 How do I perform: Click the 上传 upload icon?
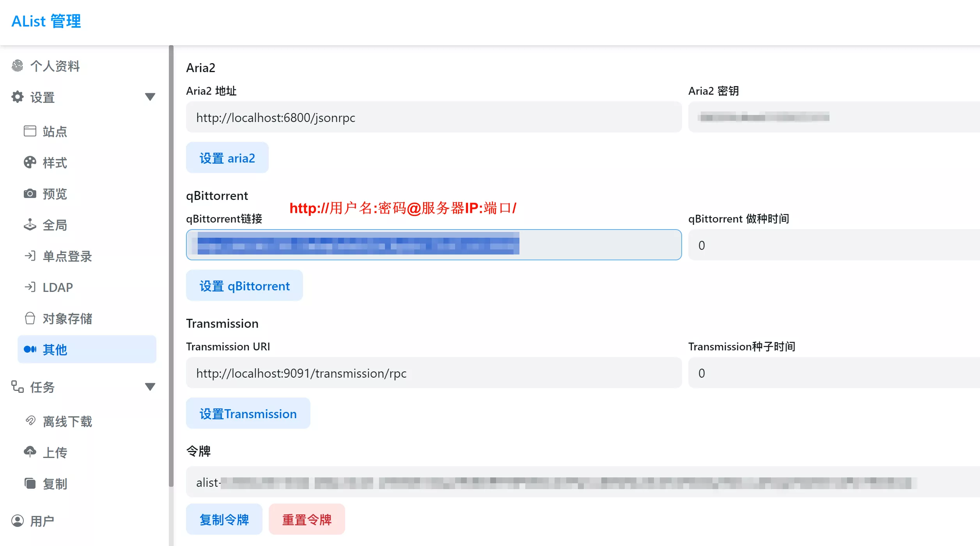[30, 452]
